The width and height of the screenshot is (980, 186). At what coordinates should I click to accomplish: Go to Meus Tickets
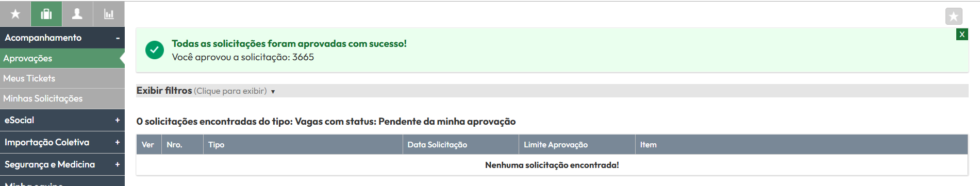click(x=62, y=78)
